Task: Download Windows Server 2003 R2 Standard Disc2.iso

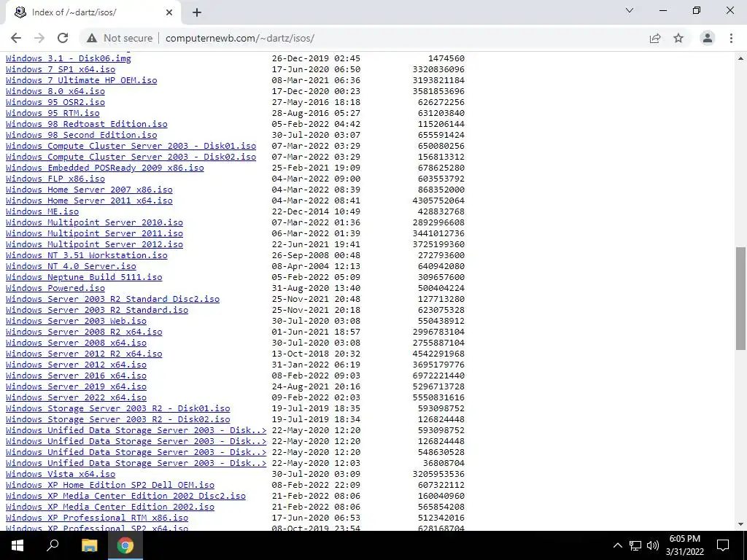Action: tap(112, 299)
